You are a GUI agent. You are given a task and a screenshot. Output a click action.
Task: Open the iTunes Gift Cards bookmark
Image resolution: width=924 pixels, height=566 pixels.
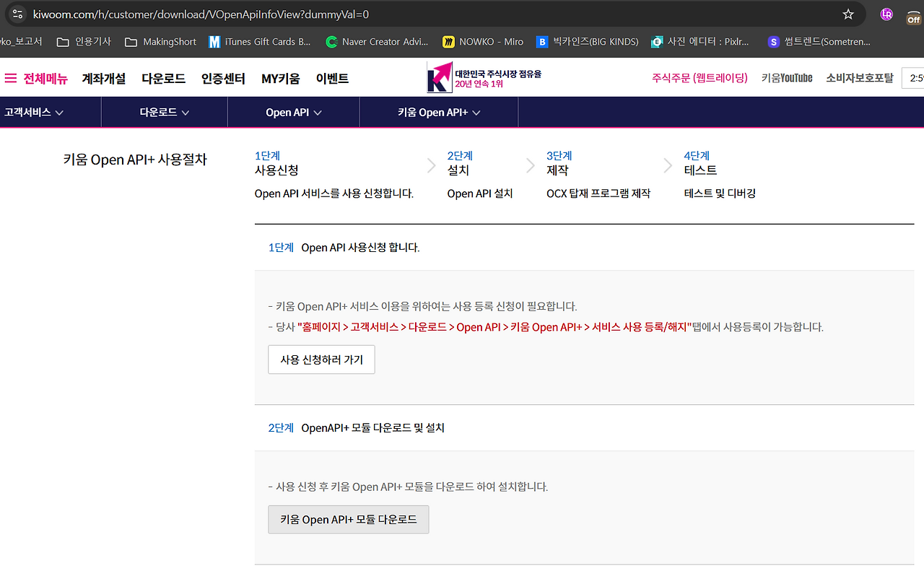tap(260, 42)
